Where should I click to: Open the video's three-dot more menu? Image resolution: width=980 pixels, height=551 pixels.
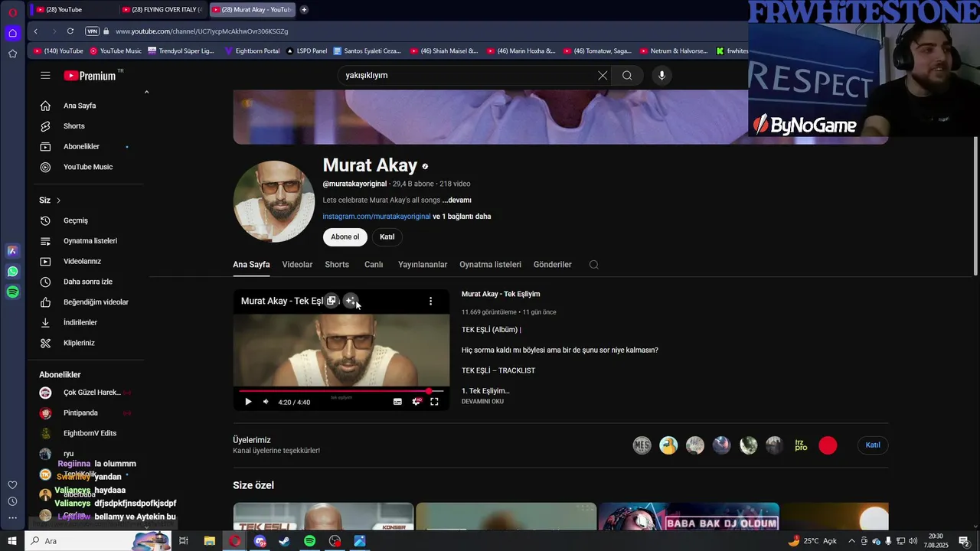coord(430,301)
